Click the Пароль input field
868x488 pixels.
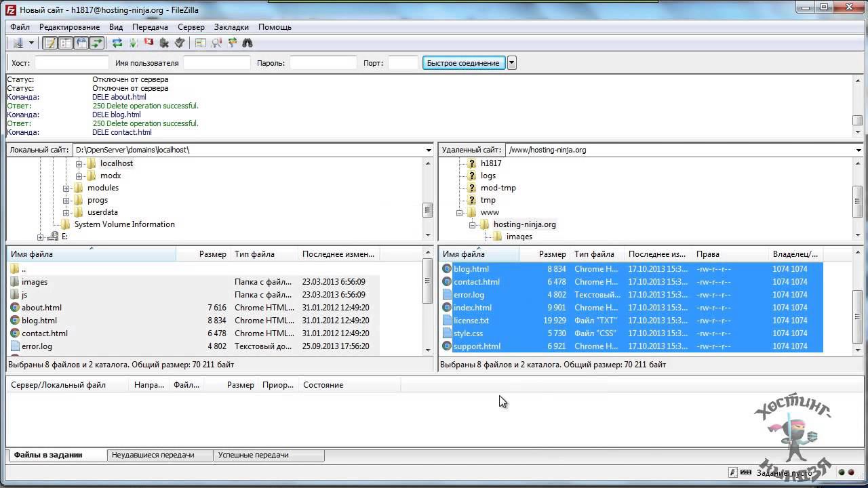[323, 63]
